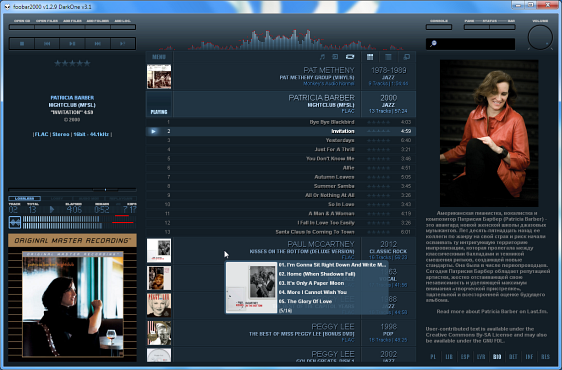
Task: Select track Autumn Leaves
Action: pos(281,177)
